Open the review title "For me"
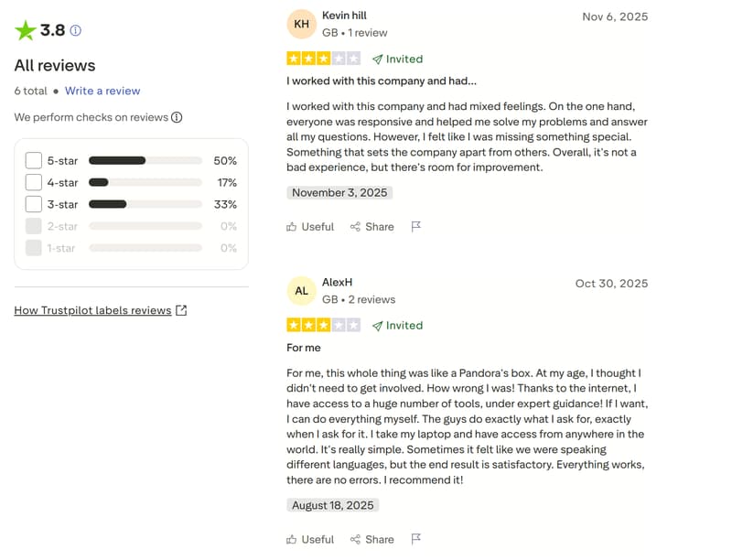This screenshot has width=732, height=560. click(x=303, y=348)
